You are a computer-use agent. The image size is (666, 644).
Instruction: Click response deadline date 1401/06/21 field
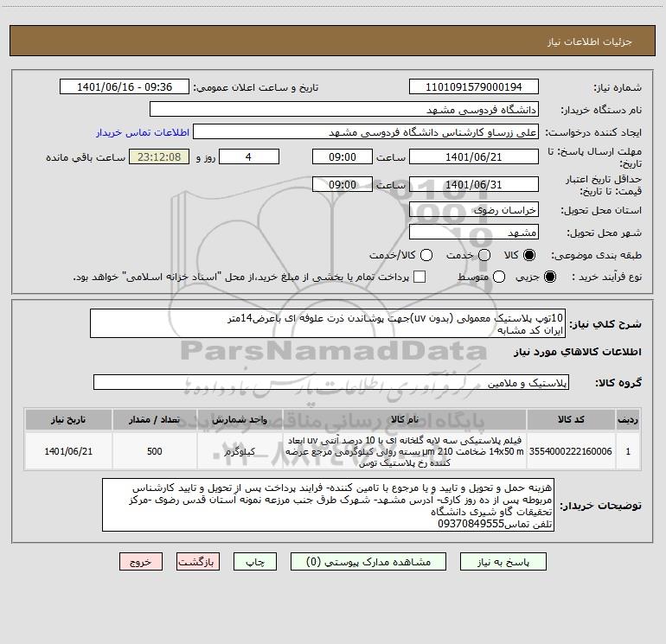coord(474,156)
